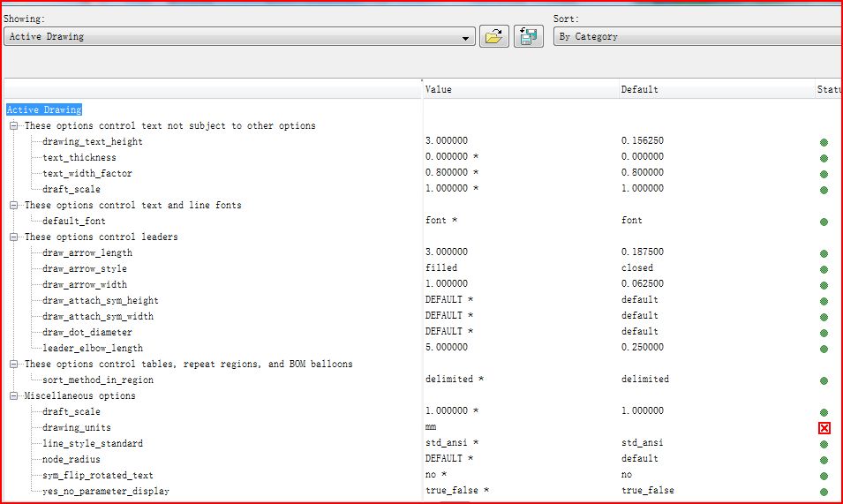843x504 pixels.
Task: Click the green status dot for line_style_standard
Action: tap(824, 444)
